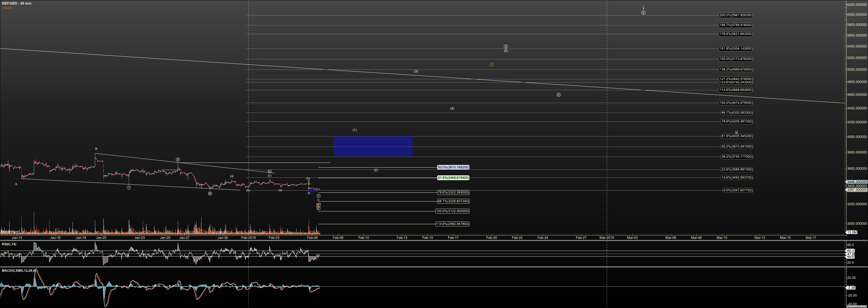868x308 pixels.
Task: Select the 50.0%(3610.168200) retracement label
Action: (453, 167)
